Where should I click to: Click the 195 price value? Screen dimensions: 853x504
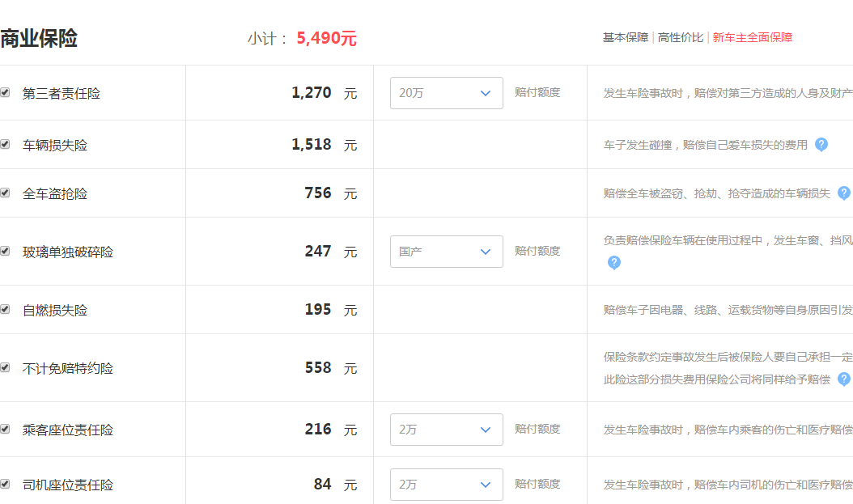(x=318, y=309)
